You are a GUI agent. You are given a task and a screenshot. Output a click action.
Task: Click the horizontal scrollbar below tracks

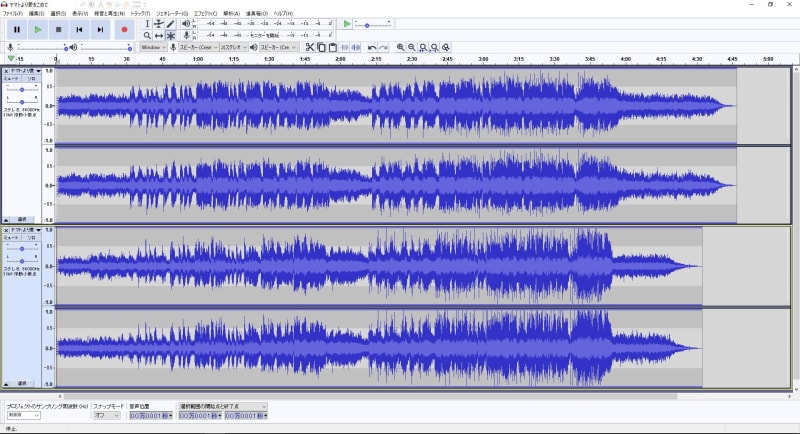pos(368,396)
